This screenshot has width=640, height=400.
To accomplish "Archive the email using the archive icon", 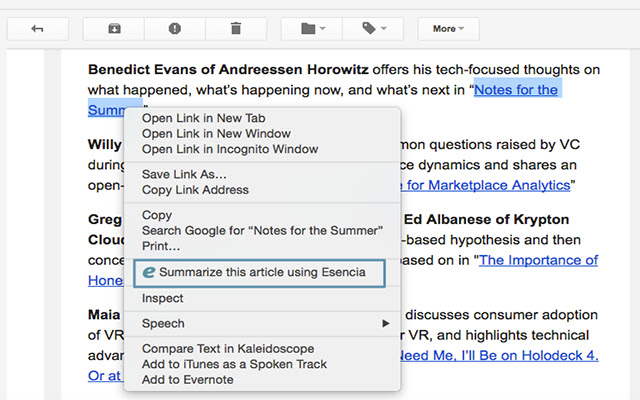I will coord(114,29).
